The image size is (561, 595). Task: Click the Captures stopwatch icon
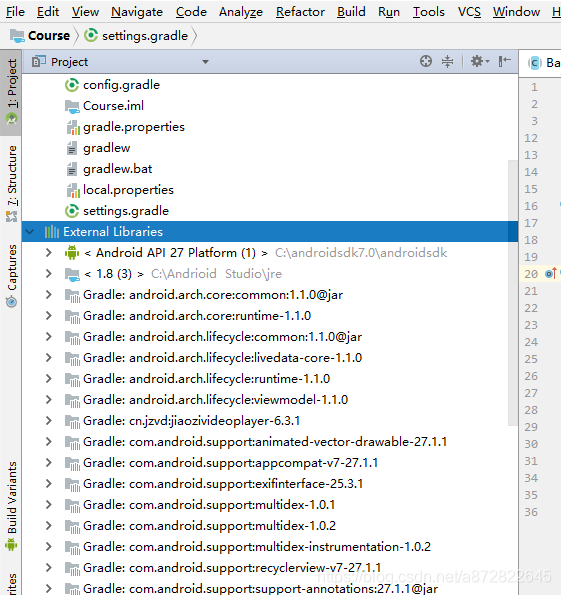tap(11, 302)
